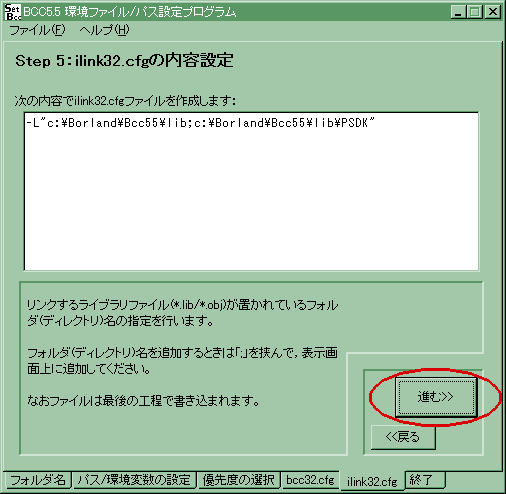
Task: Click the Step 5 ilink32.cfg heading
Action: pyautogui.click(x=124, y=61)
